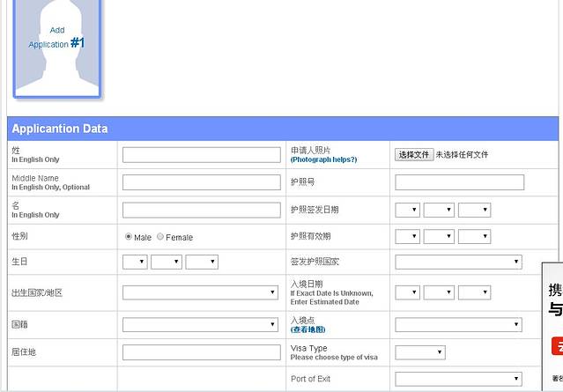Viewport: 563px width, 392px height.
Task: Select the Female radio button
Action: point(160,237)
